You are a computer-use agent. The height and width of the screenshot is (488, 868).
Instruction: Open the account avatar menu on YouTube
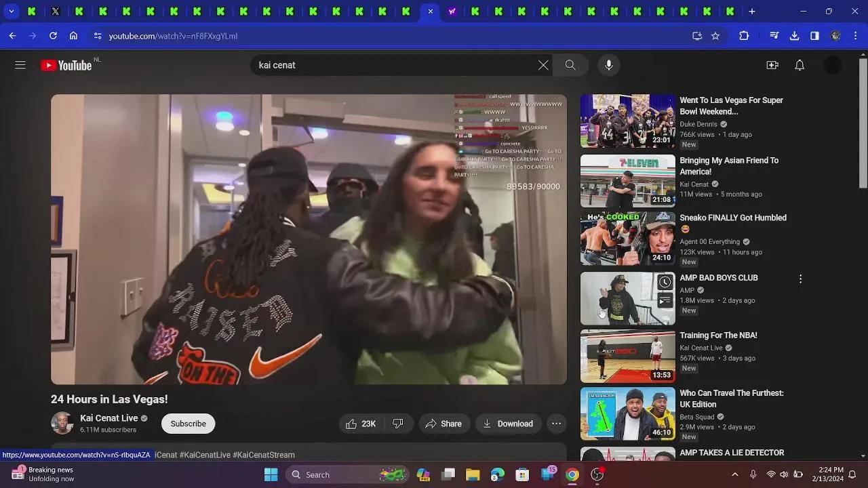(x=833, y=65)
